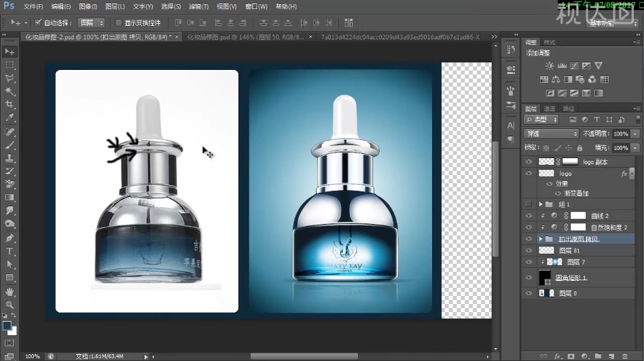Screen dimensions: 644x361
Task: Select the Move tool
Action: pyautogui.click(x=10, y=52)
